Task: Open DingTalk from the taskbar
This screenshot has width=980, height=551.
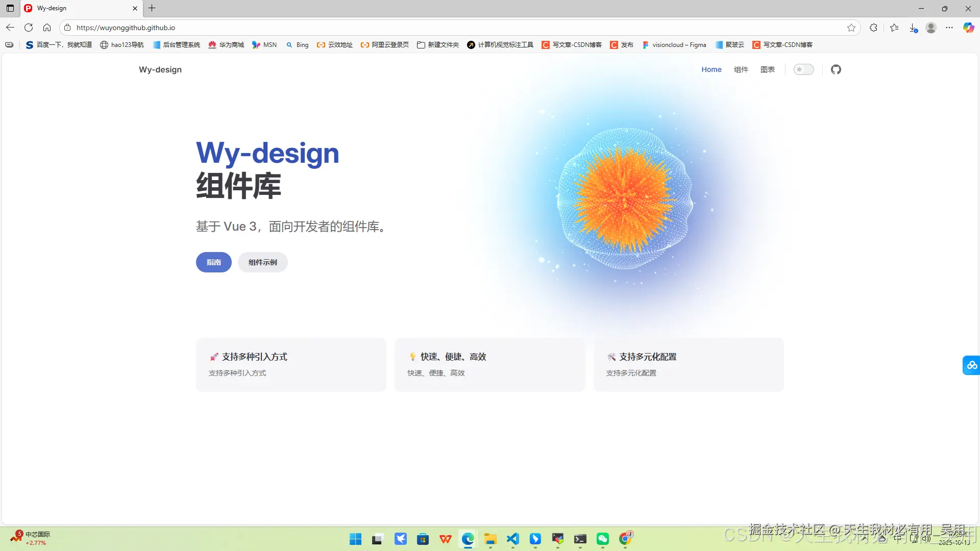Action: 535,539
